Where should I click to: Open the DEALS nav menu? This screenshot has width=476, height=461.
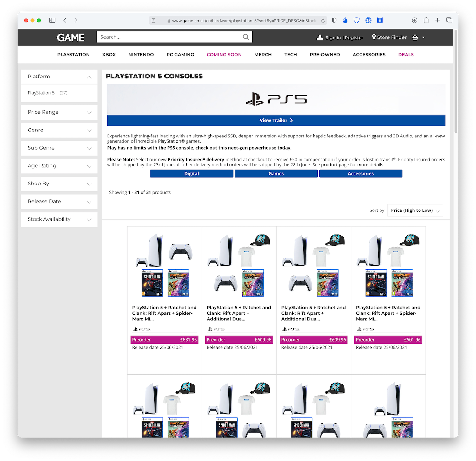[406, 55]
